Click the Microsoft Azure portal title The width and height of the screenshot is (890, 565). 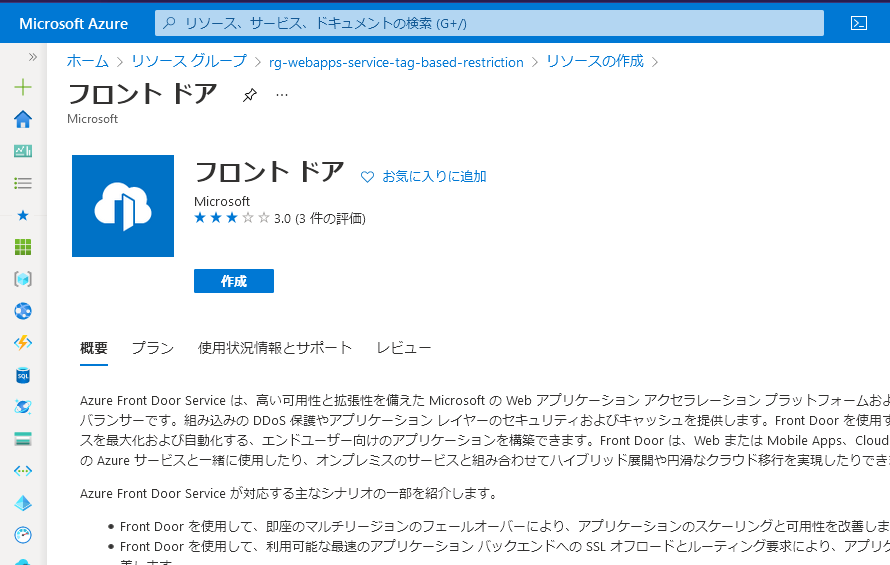click(x=74, y=23)
